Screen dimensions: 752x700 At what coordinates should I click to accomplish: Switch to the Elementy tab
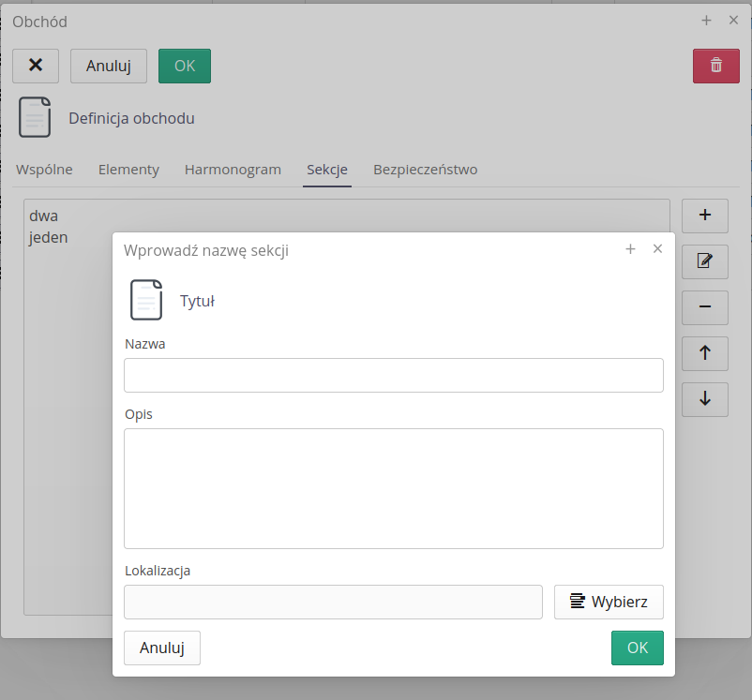point(128,170)
